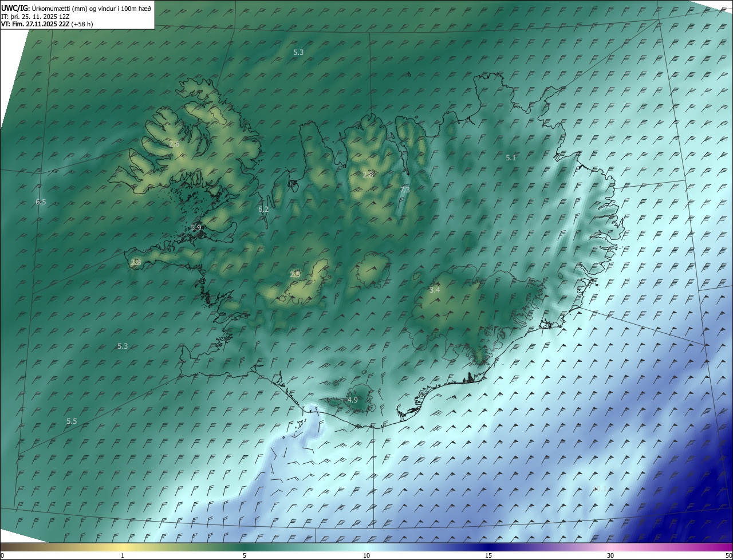Click the 6.2 value label on the map

(263, 210)
